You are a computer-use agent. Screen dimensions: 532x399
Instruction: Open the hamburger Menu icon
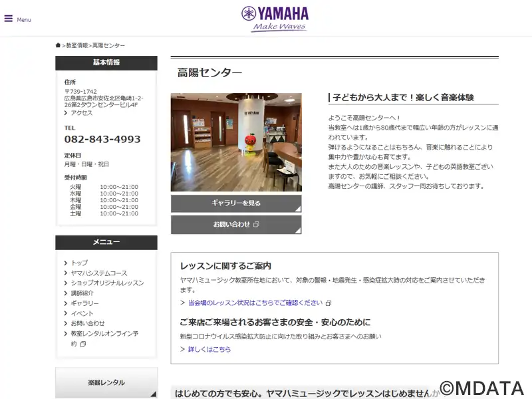click(x=9, y=19)
